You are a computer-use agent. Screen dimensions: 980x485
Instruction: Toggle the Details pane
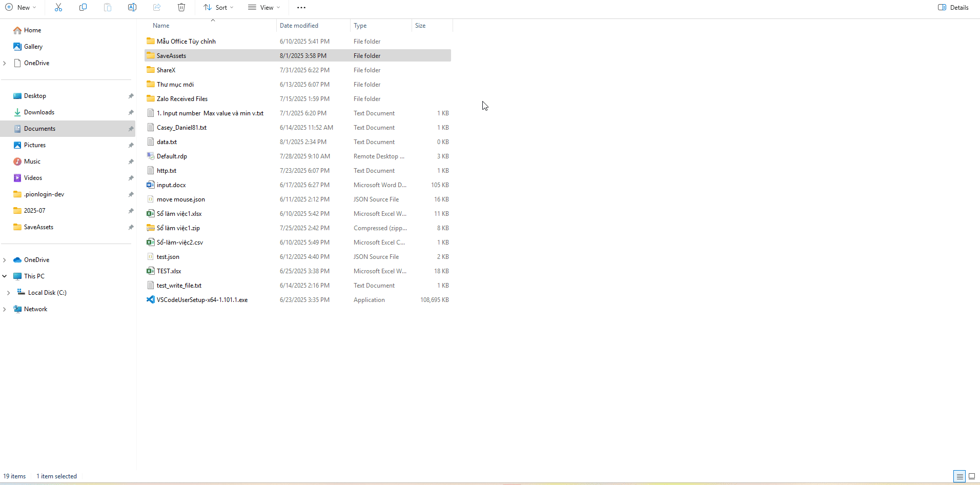click(x=953, y=8)
